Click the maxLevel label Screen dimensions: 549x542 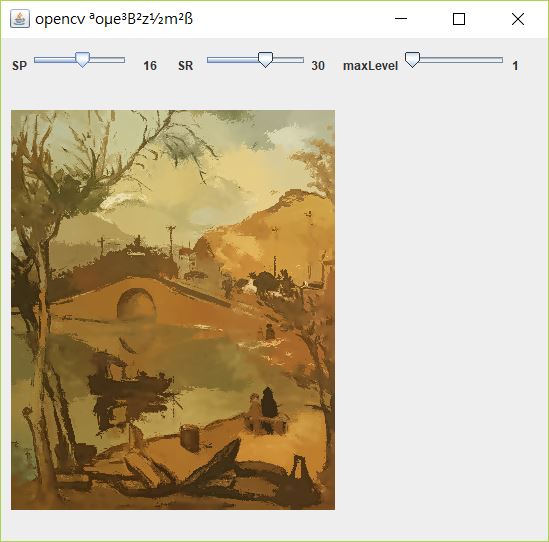click(370, 66)
